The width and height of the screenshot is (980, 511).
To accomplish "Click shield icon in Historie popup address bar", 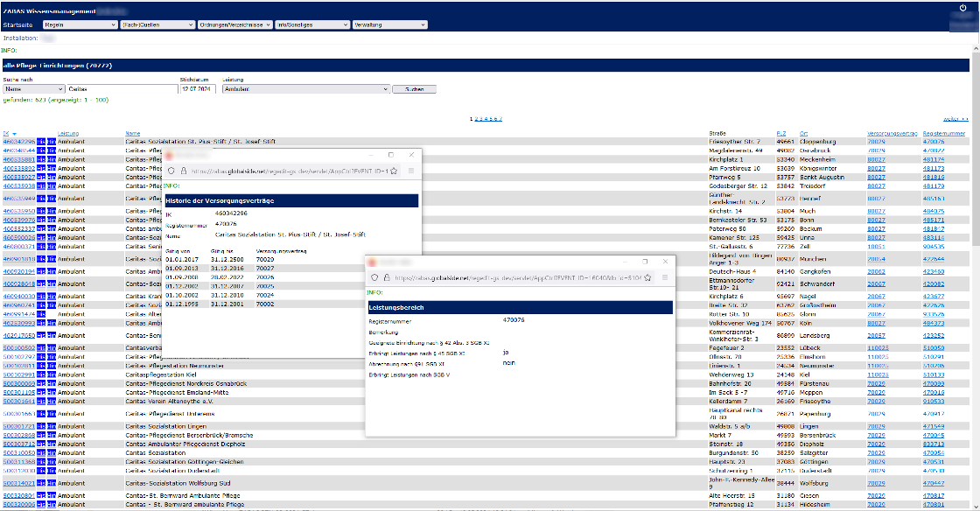I will pos(172,171).
